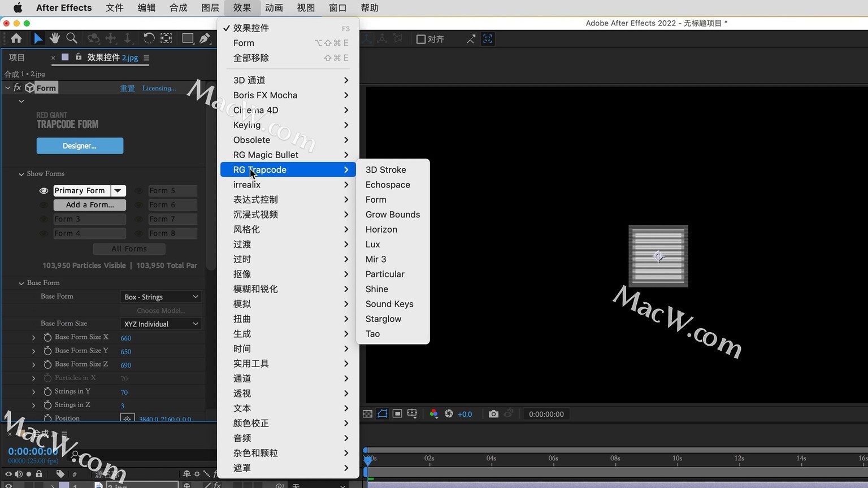
Task: Select the Pan Behind anchor point tool
Action: tap(166, 38)
